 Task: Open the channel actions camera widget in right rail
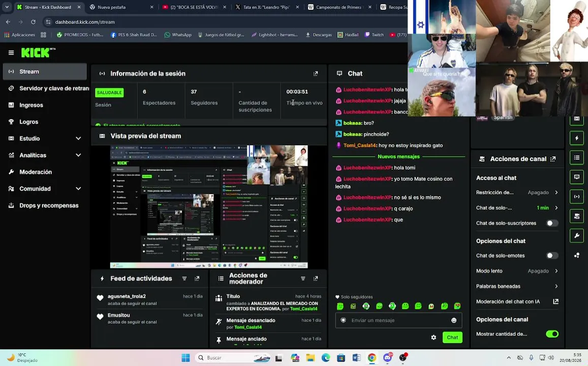click(577, 216)
